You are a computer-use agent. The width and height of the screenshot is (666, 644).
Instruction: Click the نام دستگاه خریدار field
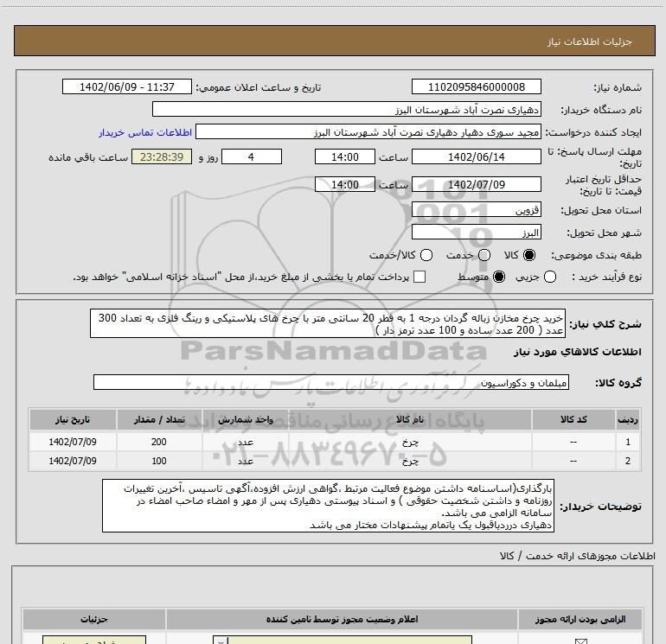coord(347,109)
